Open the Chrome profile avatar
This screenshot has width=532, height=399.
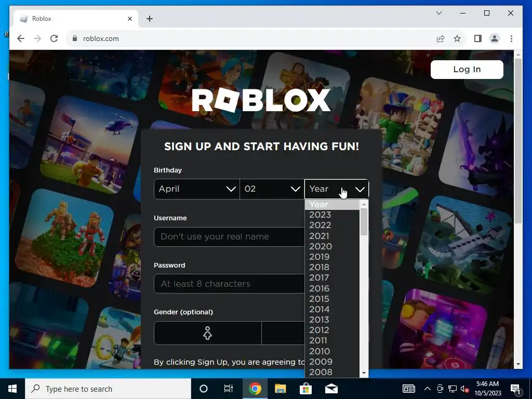point(495,38)
